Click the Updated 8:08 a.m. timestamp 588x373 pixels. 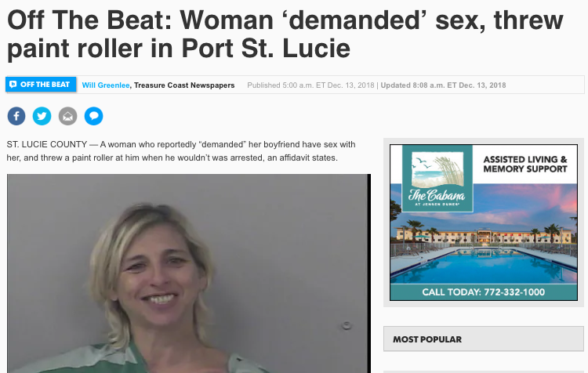[x=443, y=85]
